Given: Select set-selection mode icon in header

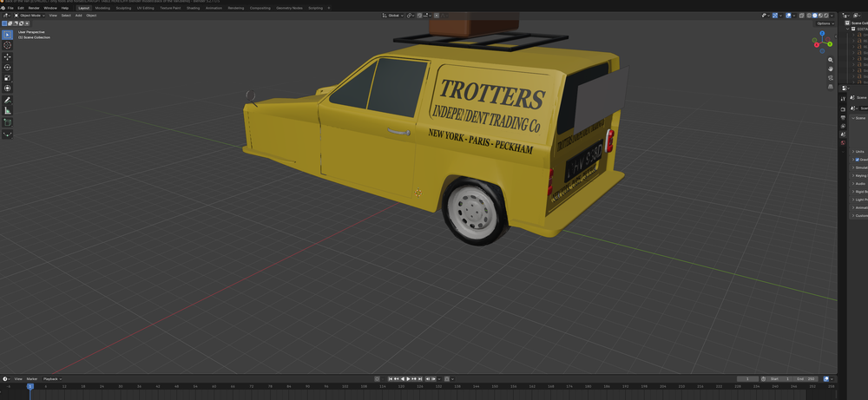Looking at the screenshot, I should click(x=4, y=23).
